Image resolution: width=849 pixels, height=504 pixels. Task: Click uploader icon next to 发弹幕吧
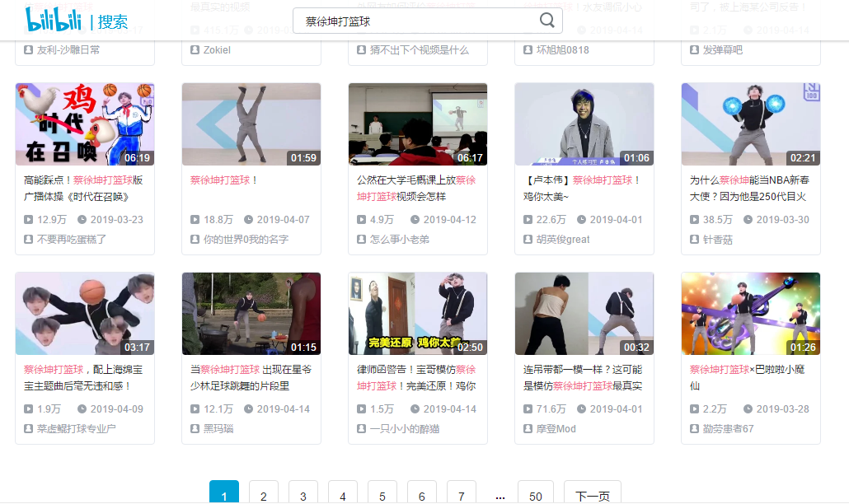695,49
